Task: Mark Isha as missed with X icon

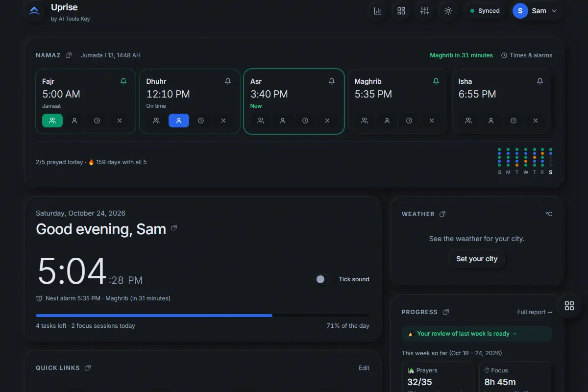Action: pyautogui.click(x=536, y=121)
